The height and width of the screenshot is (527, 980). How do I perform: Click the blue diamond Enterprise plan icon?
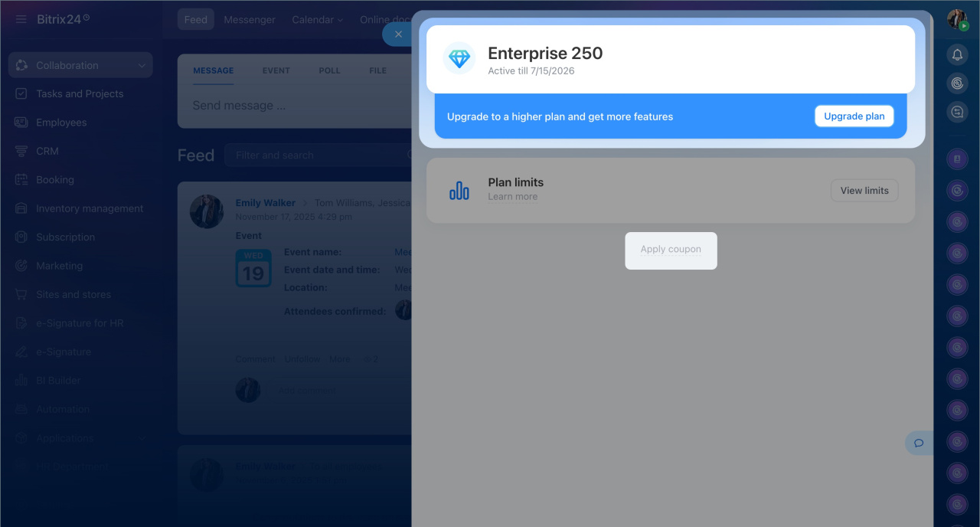tap(459, 58)
